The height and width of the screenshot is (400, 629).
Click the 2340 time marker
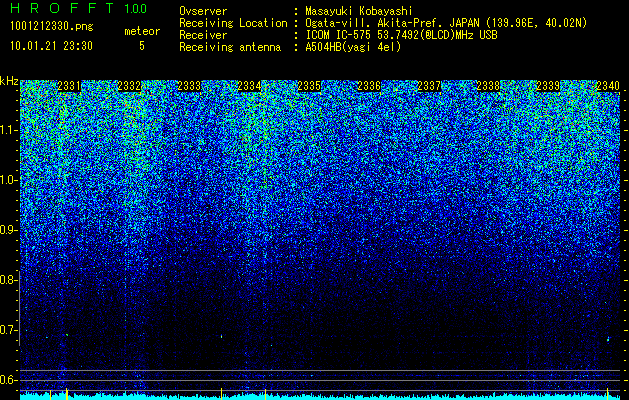608,86
